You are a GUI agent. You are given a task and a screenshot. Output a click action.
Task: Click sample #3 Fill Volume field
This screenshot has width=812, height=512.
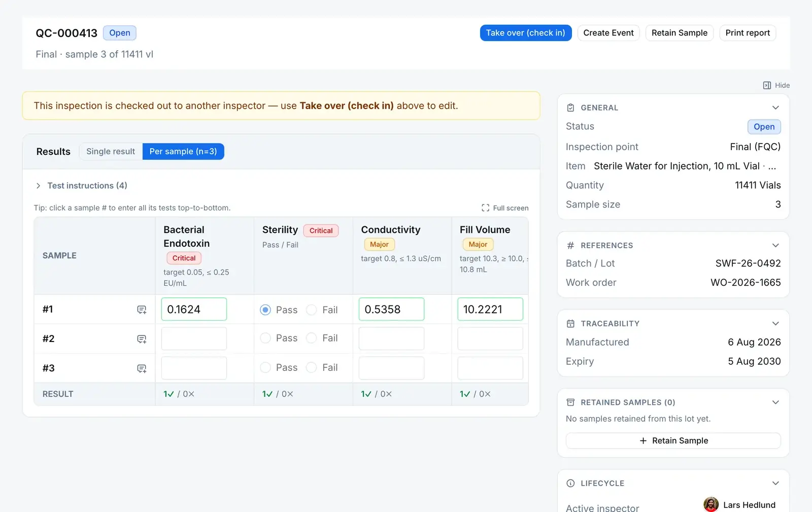[490, 368]
